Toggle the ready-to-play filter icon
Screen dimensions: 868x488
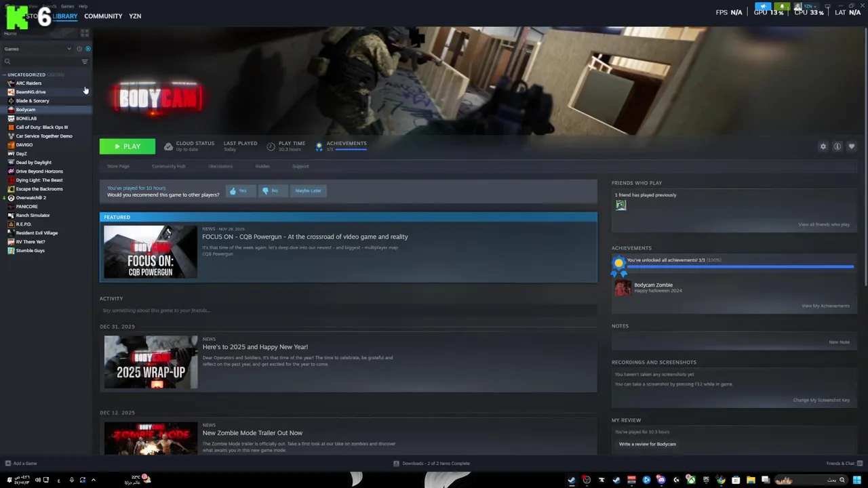coord(88,49)
